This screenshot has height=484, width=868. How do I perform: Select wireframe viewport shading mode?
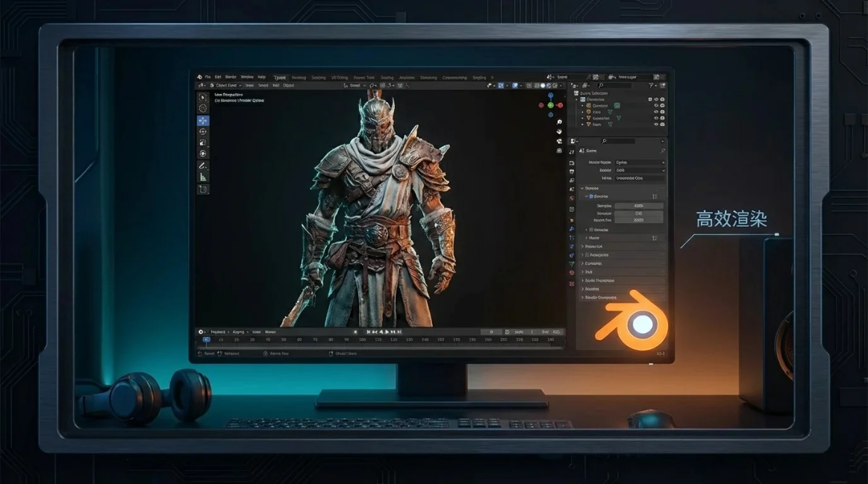point(537,86)
